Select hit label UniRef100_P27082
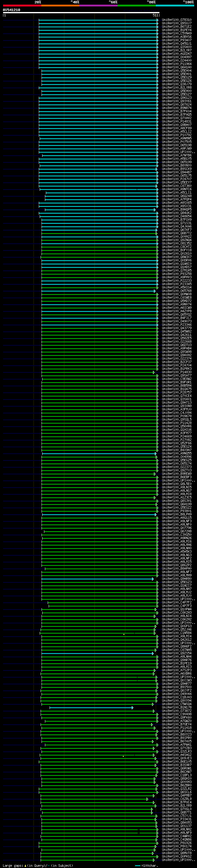Screen dimensions: 197x868 click(x=177, y=440)
